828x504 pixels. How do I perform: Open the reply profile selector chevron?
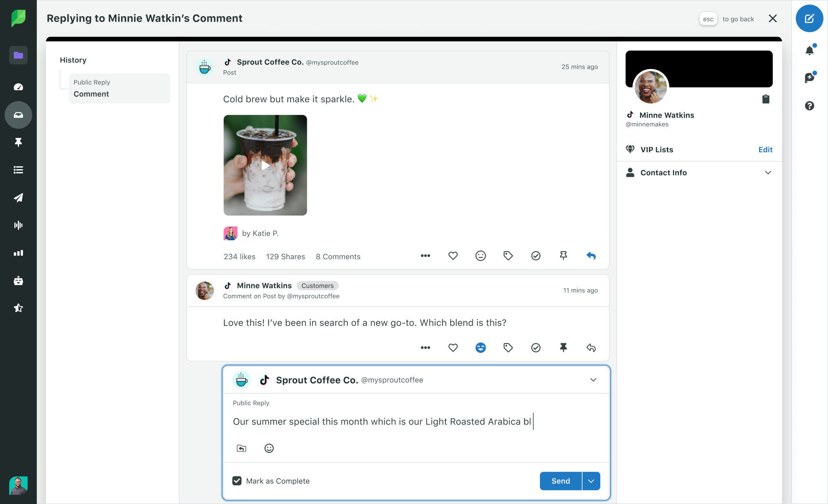(593, 380)
